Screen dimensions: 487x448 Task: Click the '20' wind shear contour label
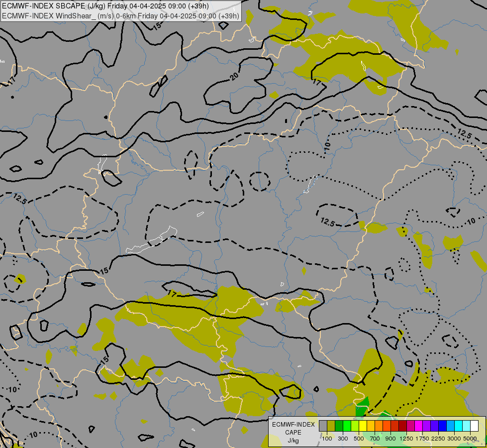234,76
